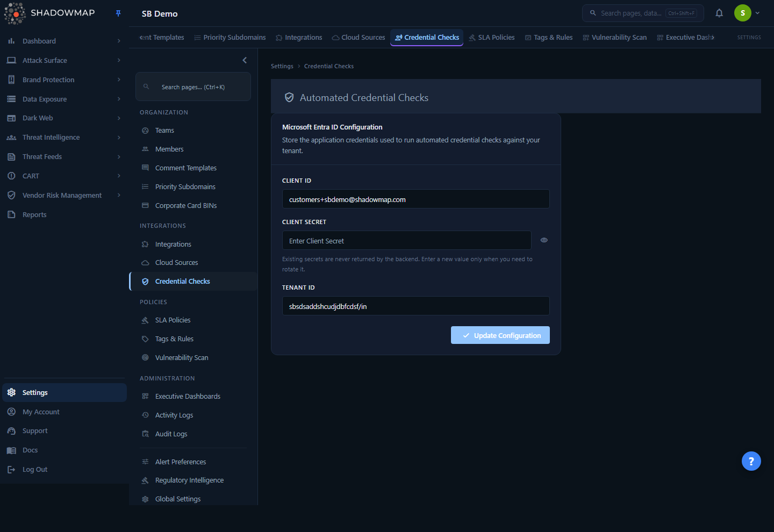Switch to the Cloud Sources tab
Viewport: 774px width, 532px height.
click(359, 38)
